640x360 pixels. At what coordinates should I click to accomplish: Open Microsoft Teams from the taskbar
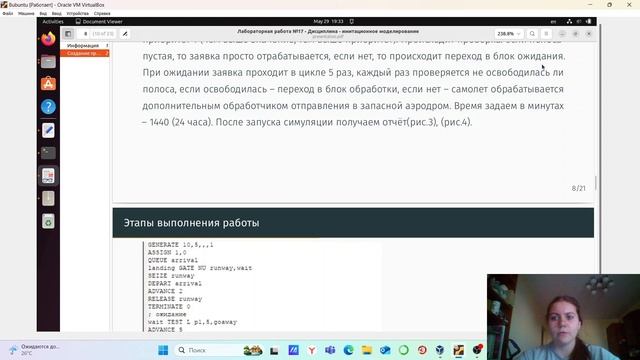(x=330, y=350)
